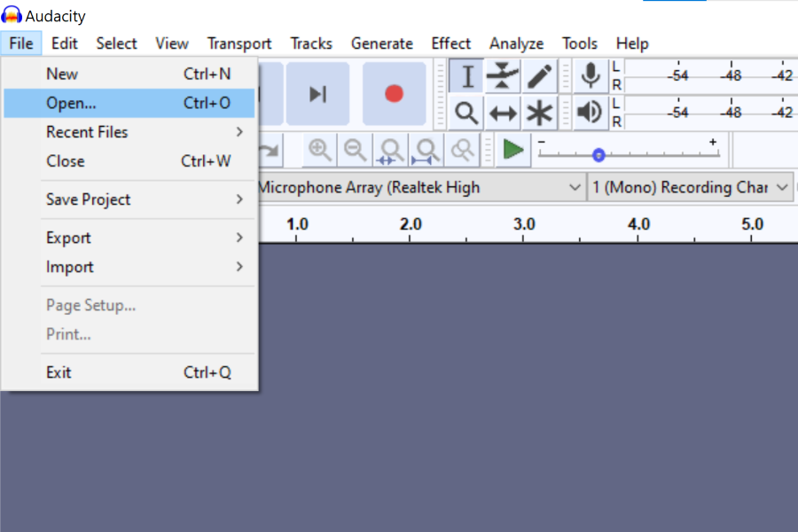The width and height of the screenshot is (798, 532).
Task: Expand the Save Project submenu
Action: pyautogui.click(x=129, y=199)
